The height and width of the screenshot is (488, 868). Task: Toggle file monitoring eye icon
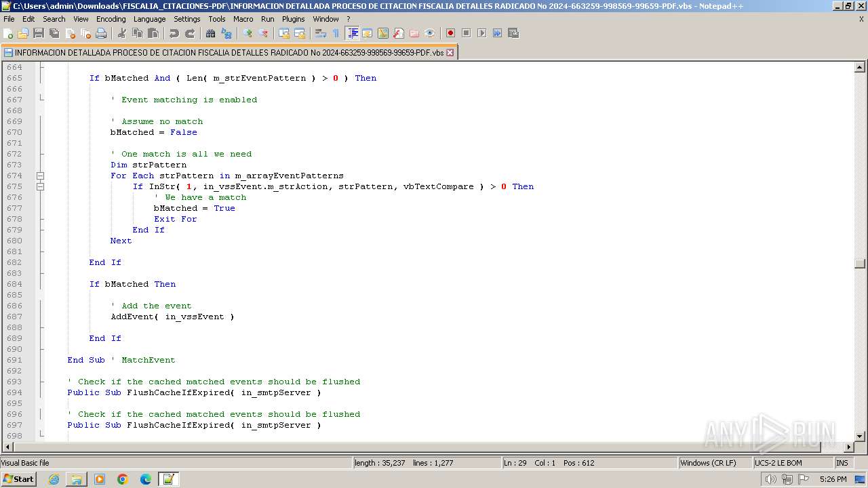(x=430, y=33)
